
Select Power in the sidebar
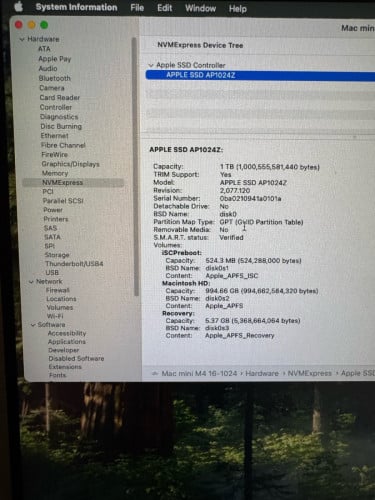[53, 210]
